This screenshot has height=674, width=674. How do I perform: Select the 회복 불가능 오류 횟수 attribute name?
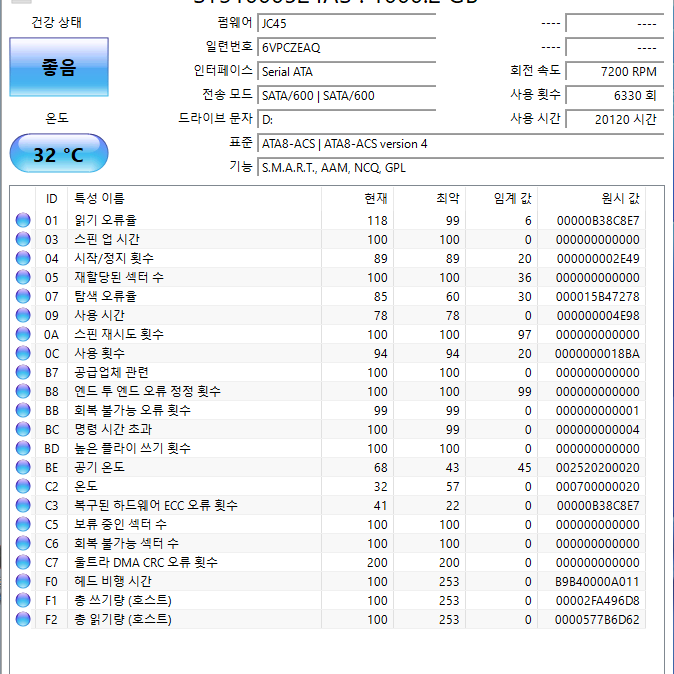point(132,410)
